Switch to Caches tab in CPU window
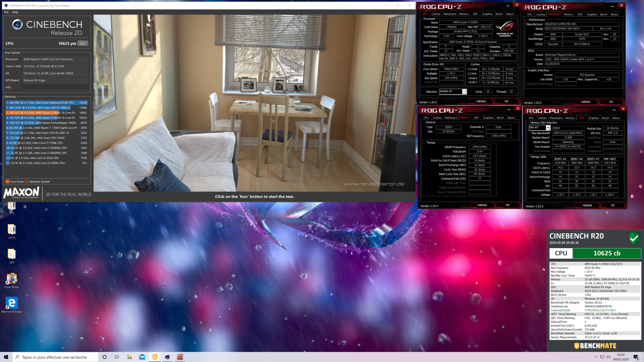Screen dimensions: 644x362 point(436,14)
